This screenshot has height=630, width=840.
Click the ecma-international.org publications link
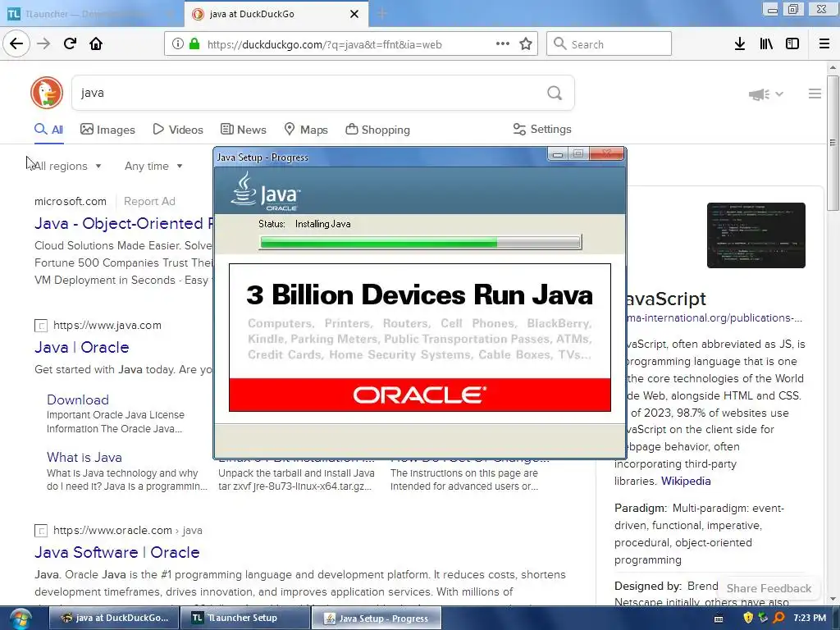pos(714,317)
